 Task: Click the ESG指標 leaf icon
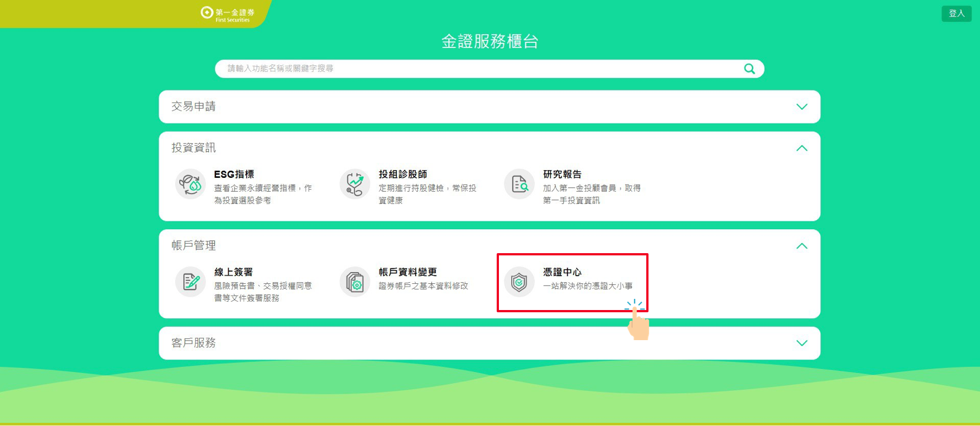(x=190, y=184)
